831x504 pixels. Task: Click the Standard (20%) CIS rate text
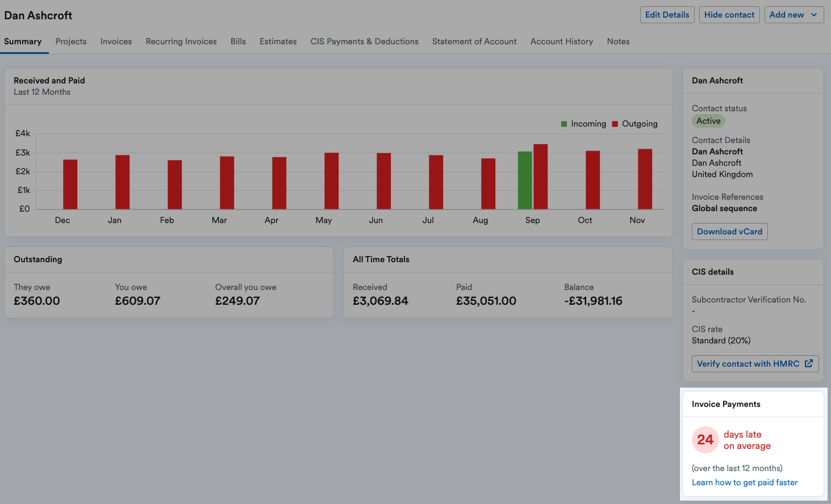pyautogui.click(x=721, y=341)
